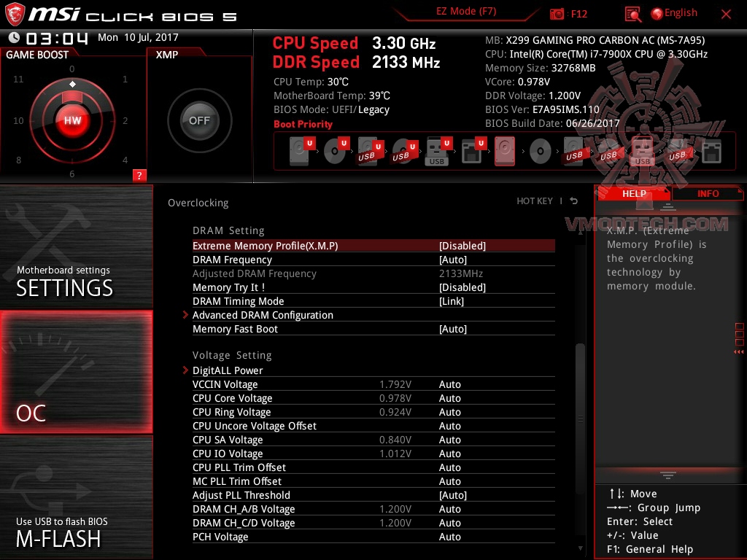Screen dimensions: 747x560
Task: Switch to the INFO tab
Action: click(708, 193)
